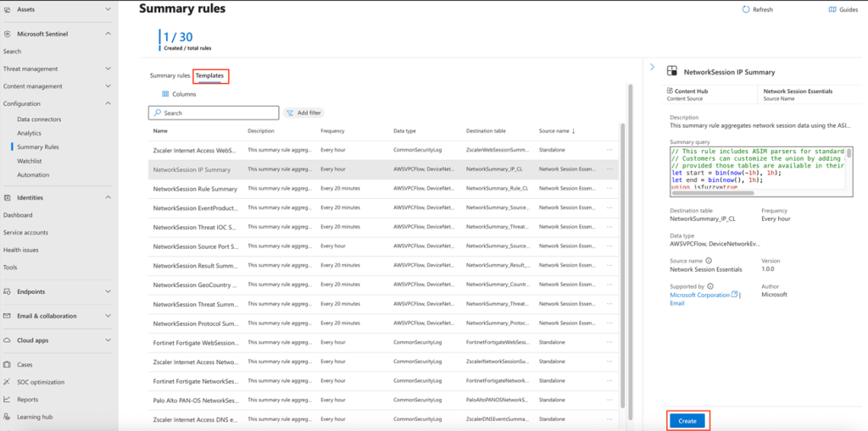Screen dimensions: 868x431
Task: Click the template Search field
Action: (214, 113)
